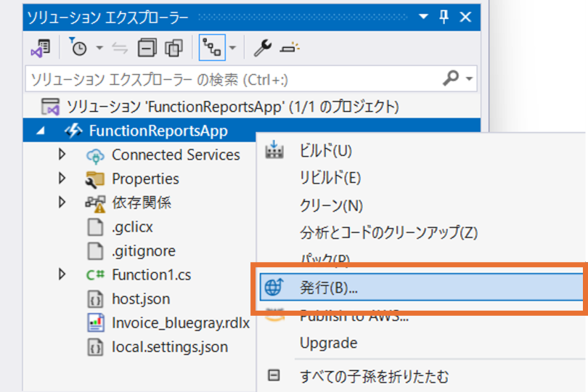The width and height of the screenshot is (588, 392).
Task: Switch views between solution and folders
Action: 41,48
